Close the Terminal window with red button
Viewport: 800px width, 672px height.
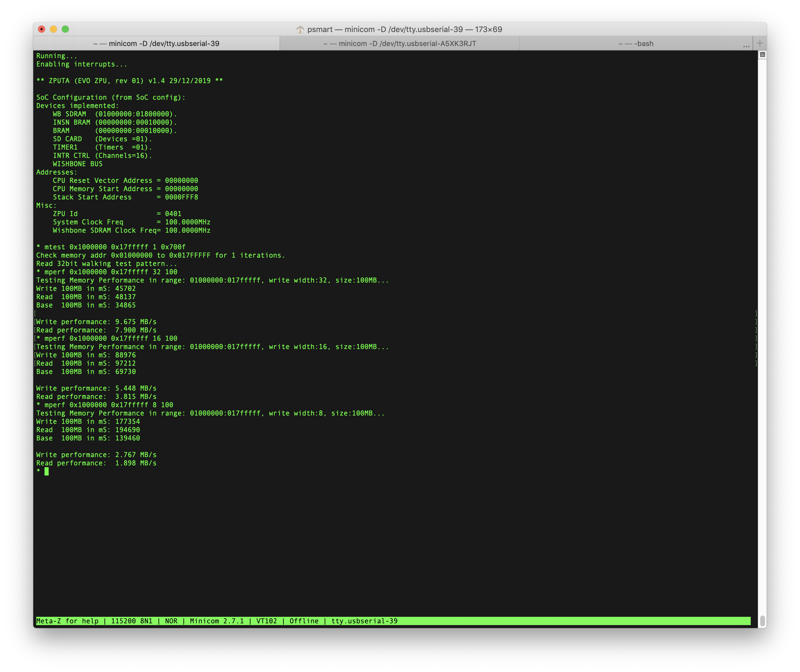point(42,29)
